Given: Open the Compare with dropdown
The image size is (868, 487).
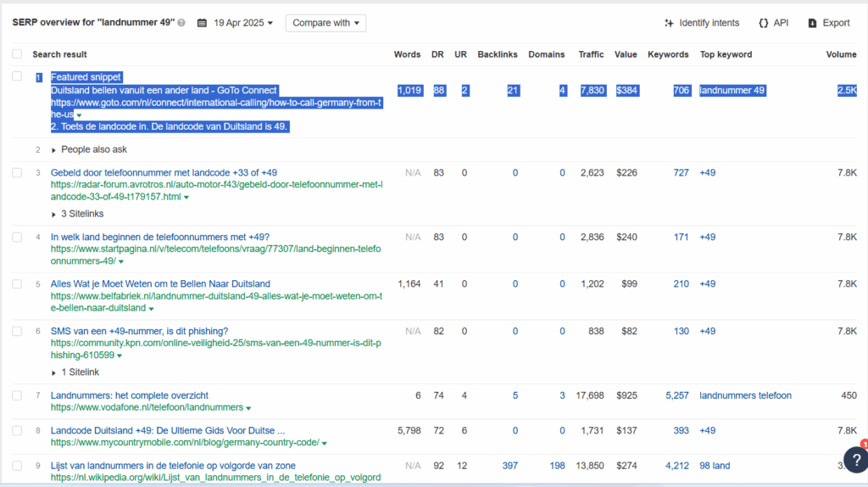Looking at the screenshot, I should tap(325, 23).
